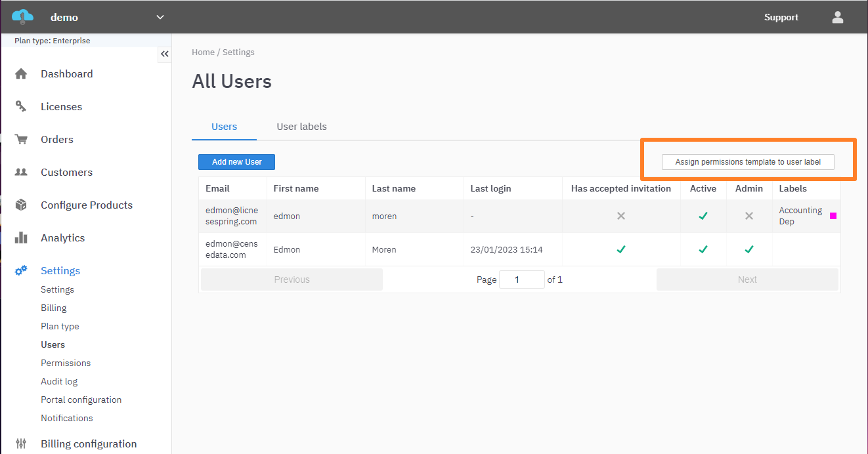The width and height of the screenshot is (868, 454).
Task: Click the Configure Products box icon
Action: point(21,205)
